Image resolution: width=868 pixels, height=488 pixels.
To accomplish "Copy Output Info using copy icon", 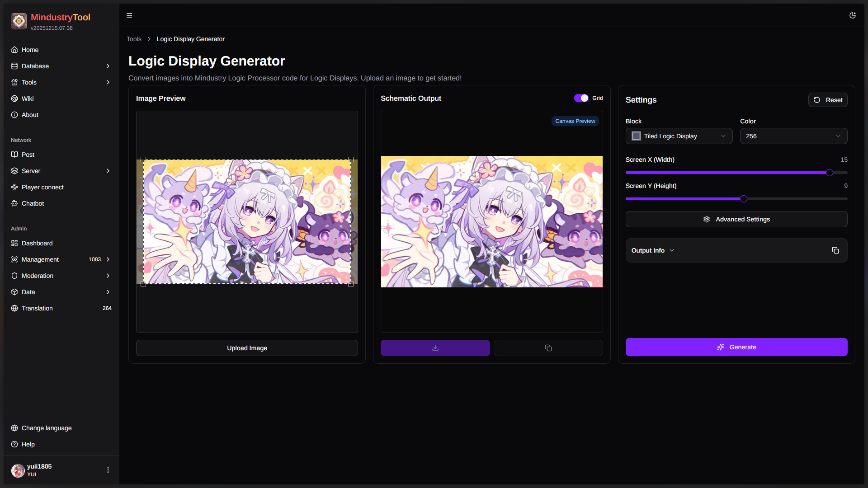I will tap(835, 250).
